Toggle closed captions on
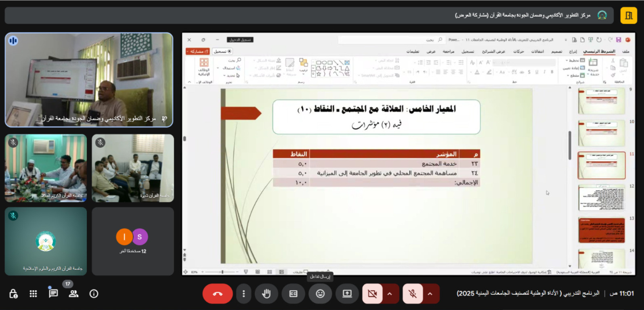This screenshot has height=310, width=644. coord(294,294)
